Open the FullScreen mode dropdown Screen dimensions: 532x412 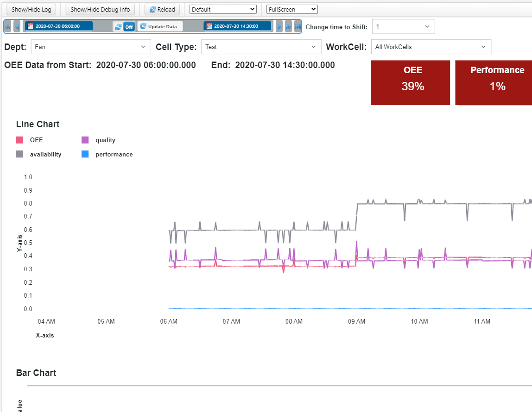point(292,9)
